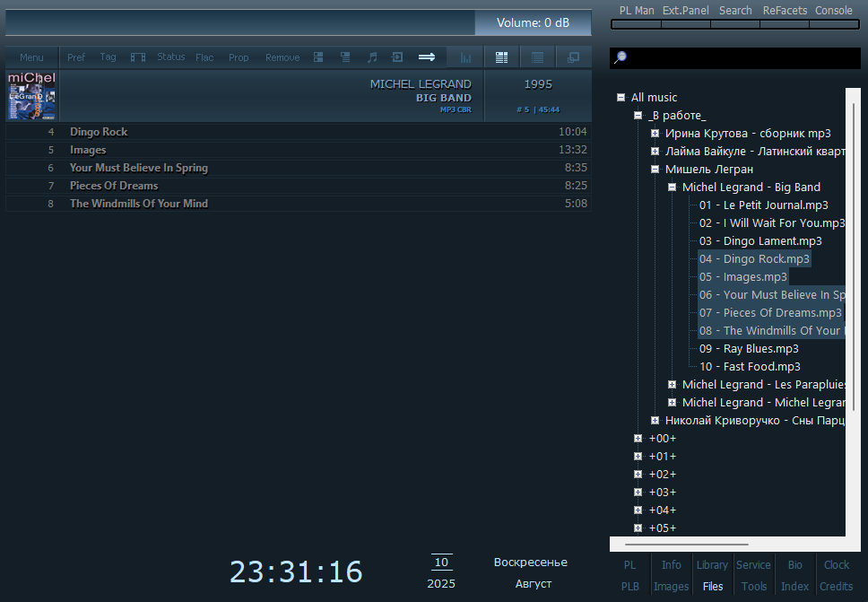Screen dimensions: 868x602
Task: Expand the +00+ tree node
Action: tap(638, 439)
